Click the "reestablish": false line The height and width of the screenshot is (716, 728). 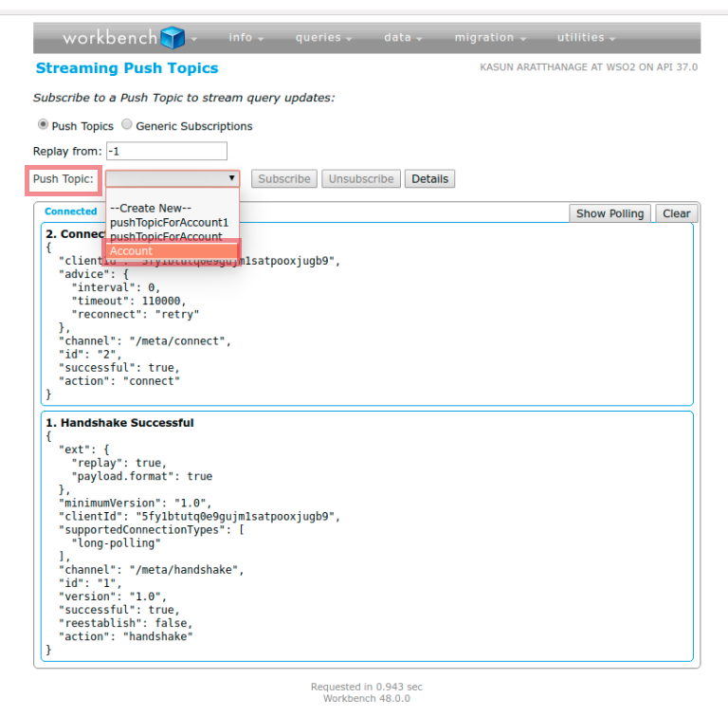pos(125,623)
